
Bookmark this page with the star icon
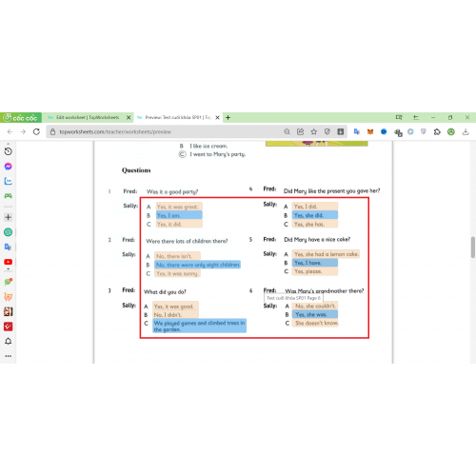(314, 131)
